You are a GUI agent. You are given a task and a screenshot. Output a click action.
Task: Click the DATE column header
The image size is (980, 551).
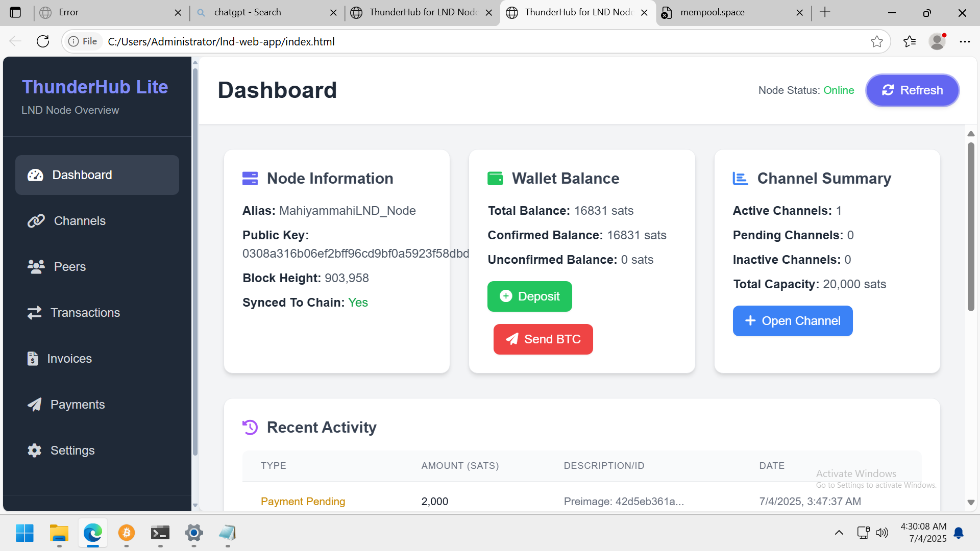pos(772,466)
